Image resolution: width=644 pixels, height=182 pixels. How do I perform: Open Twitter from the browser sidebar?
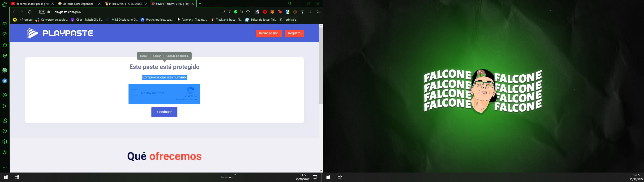(5, 81)
